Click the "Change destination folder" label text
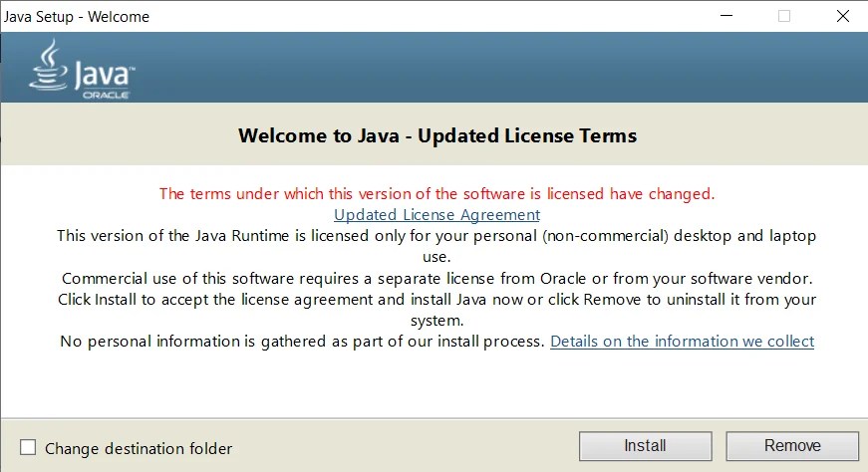The image size is (868, 472). [x=139, y=448]
